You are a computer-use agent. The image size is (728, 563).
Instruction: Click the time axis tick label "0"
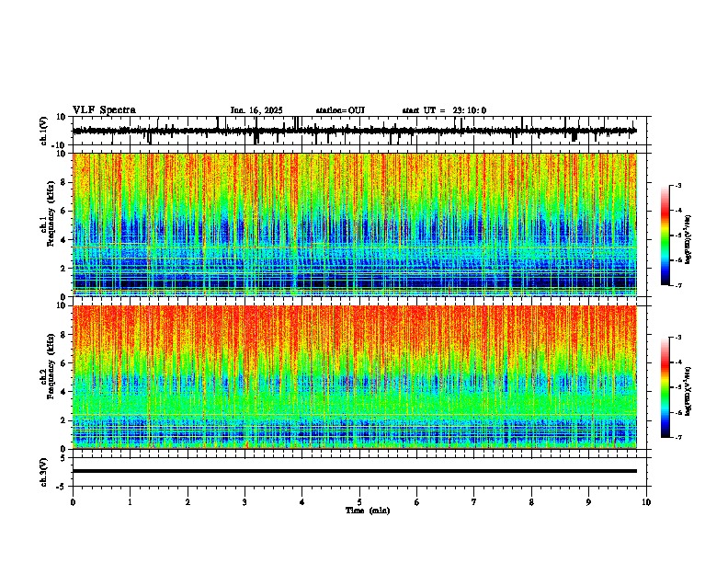[x=73, y=502]
